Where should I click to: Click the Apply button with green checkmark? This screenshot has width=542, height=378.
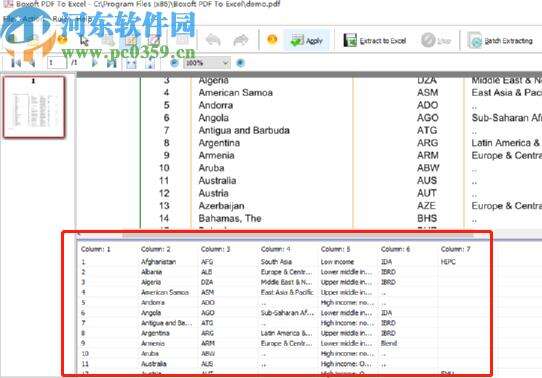pos(307,40)
